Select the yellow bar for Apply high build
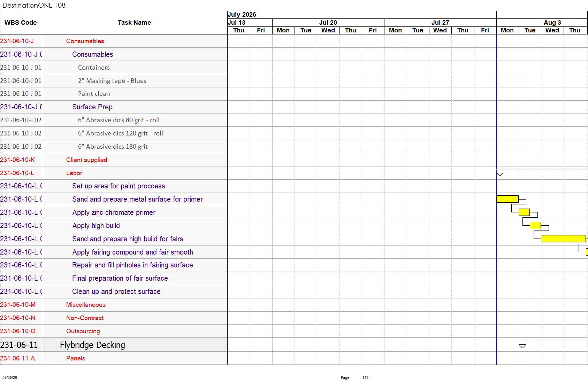The width and height of the screenshot is (588, 382). click(535, 225)
